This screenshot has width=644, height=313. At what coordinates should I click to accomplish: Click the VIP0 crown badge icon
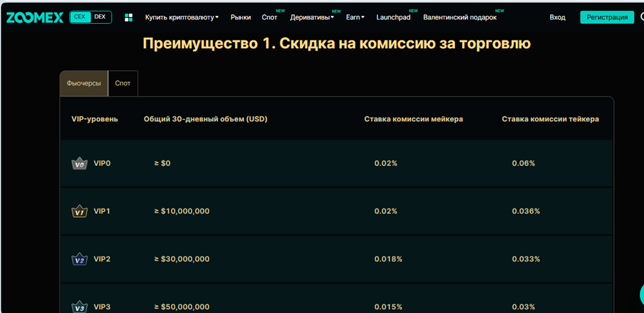pos(80,163)
